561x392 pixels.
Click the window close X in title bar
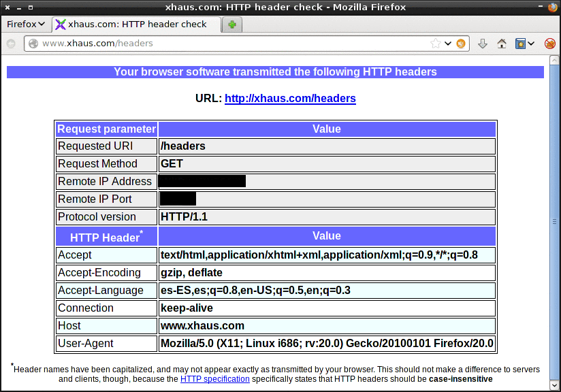7,7
